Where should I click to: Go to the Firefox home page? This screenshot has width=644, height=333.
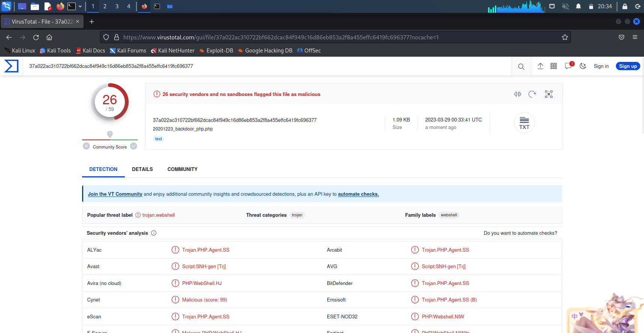(x=49, y=37)
